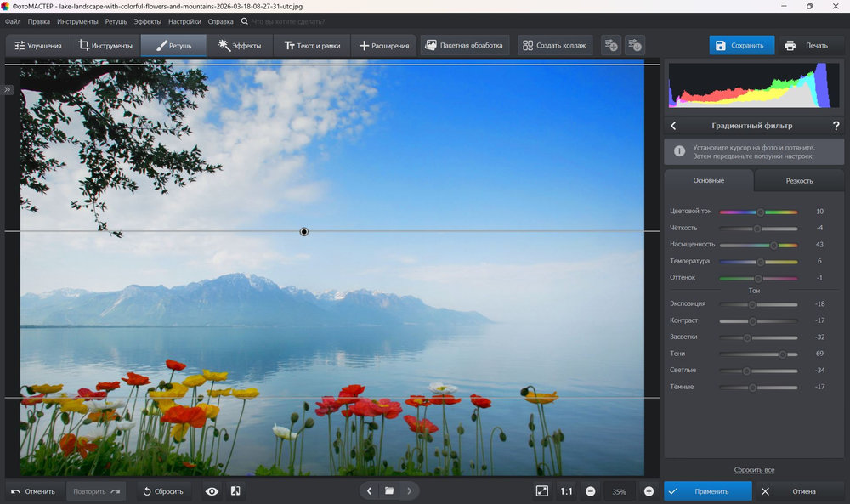Cancel the filter with Отмена
This screenshot has height=504, width=850.
[798, 491]
